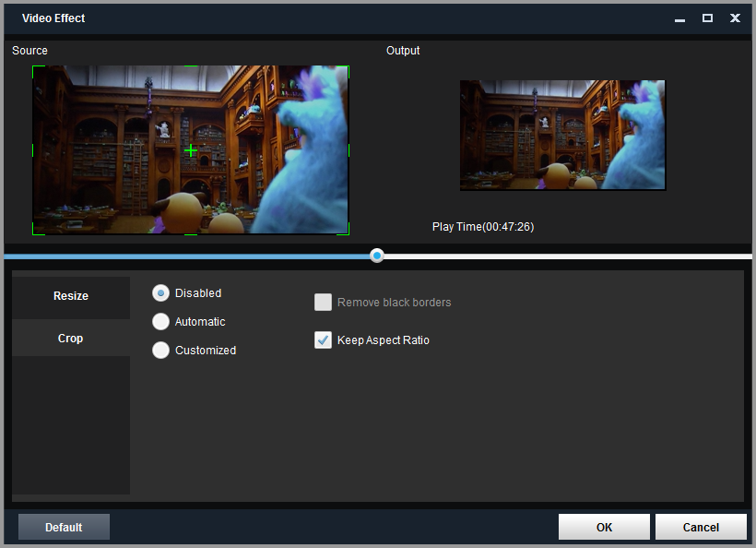Confirm changes with the OK button
Viewport: 756px width, 548px height.
pos(604,527)
